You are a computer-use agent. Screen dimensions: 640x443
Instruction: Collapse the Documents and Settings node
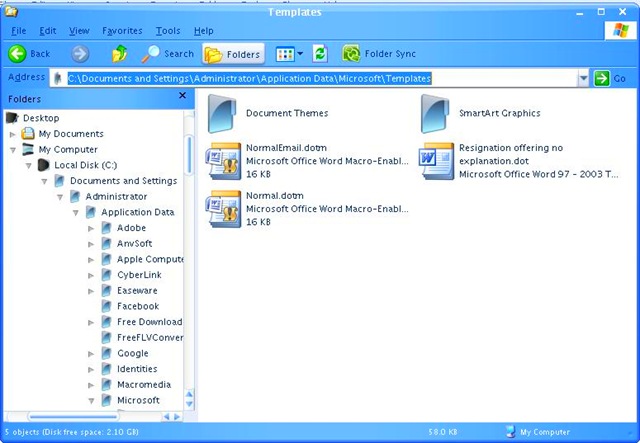(x=44, y=181)
